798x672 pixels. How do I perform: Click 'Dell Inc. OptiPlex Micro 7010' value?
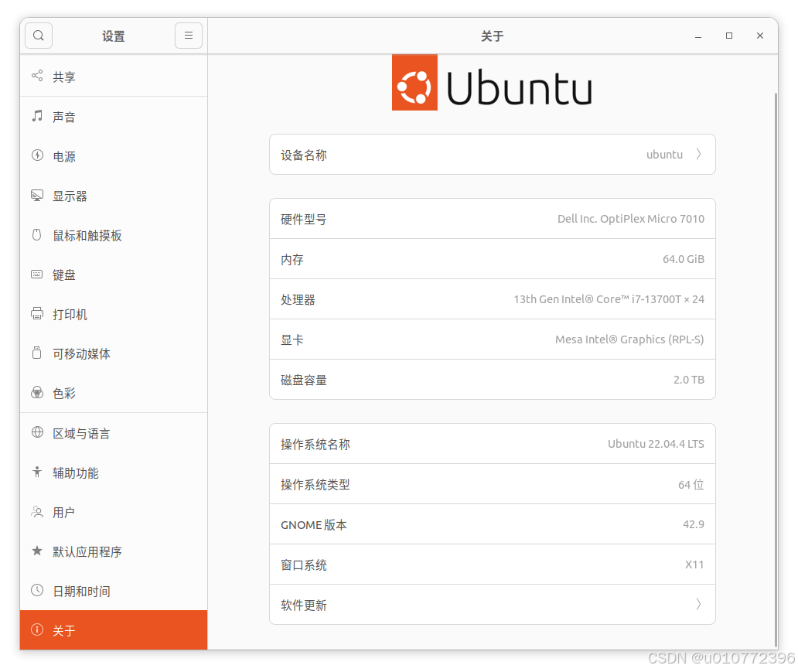click(x=630, y=219)
